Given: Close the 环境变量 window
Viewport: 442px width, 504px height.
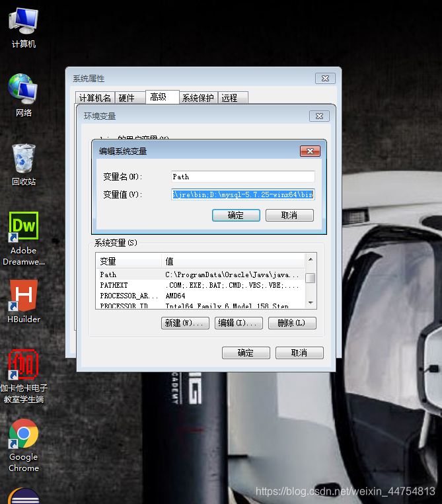Looking at the screenshot, I should [319, 116].
